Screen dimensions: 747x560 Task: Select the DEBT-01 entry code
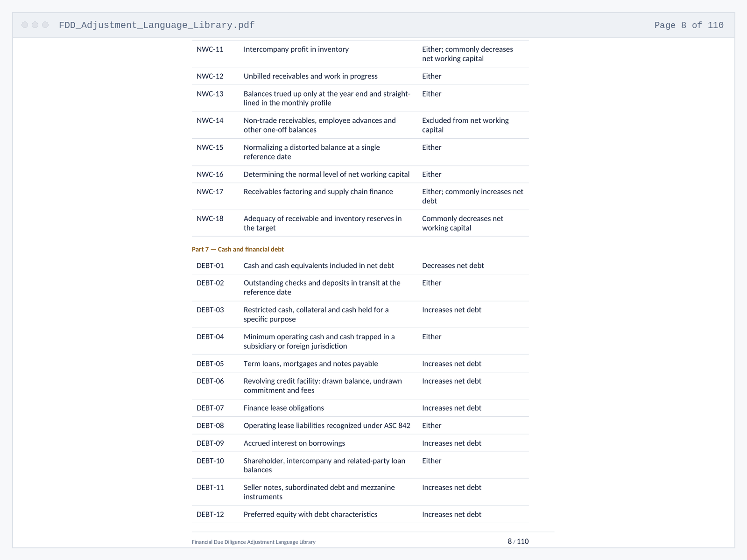coord(210,266)
